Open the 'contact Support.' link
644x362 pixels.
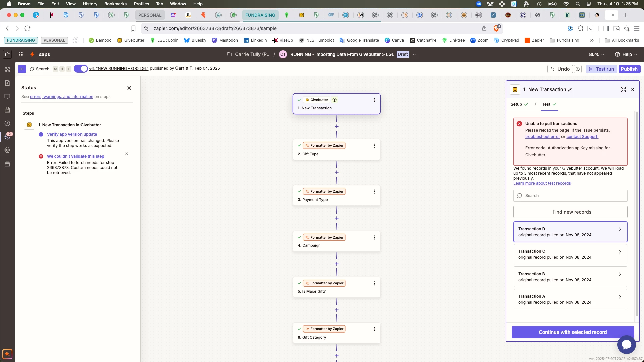(582, 137)
